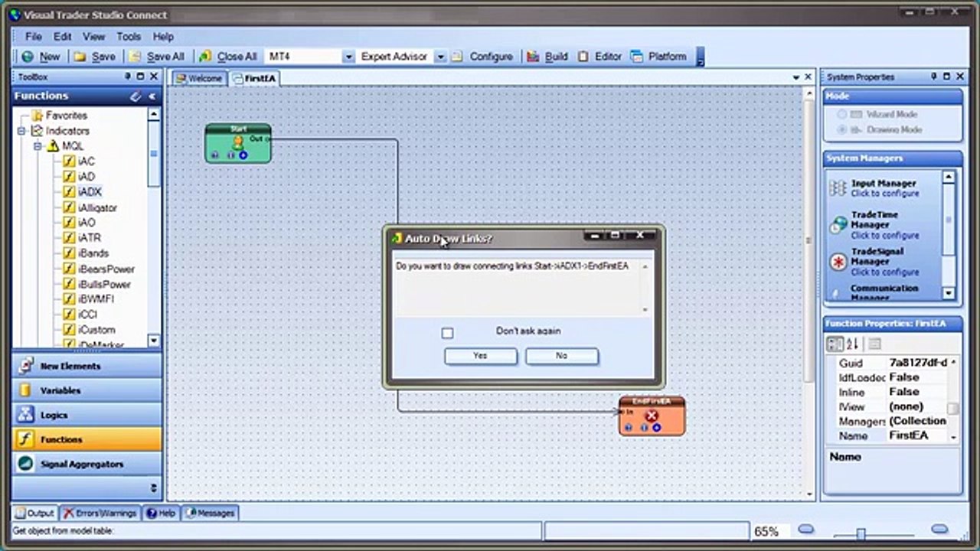Open the Logics toolbox section
The height and width of the screenshot is (551, 980).
coord(87,415)
